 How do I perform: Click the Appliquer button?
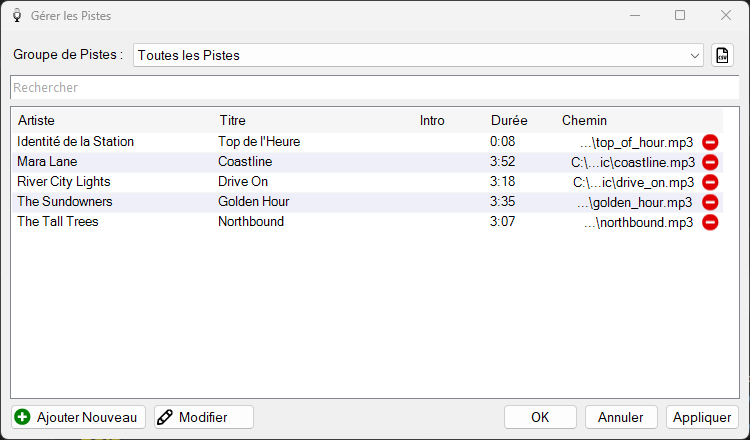pyautogui.click(x=702, y=417)
